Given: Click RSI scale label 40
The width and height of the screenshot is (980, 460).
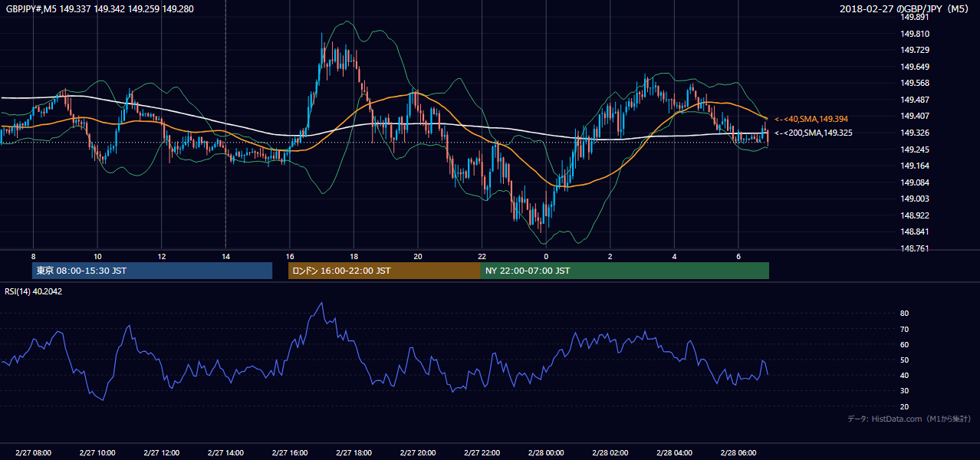Looking at the screenshot, I should (904, 375).
